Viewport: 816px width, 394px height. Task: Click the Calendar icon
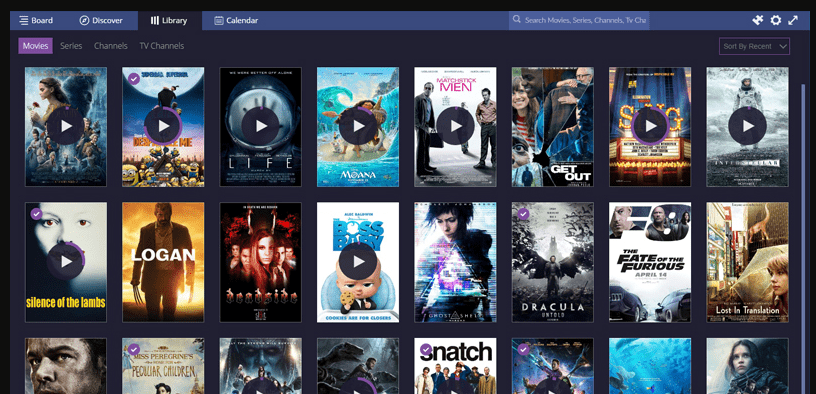[x=219, y=20]
